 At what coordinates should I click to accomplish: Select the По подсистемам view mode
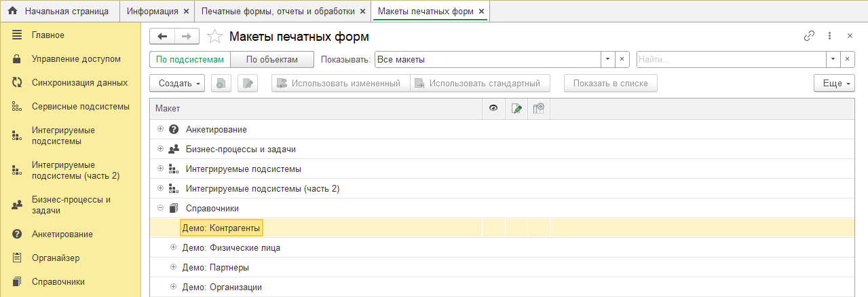click(x=189, y=60)
